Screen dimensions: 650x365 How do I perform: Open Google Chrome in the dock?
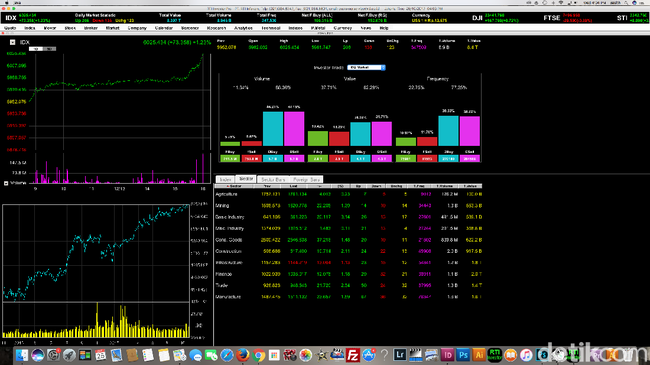[259, 355]
